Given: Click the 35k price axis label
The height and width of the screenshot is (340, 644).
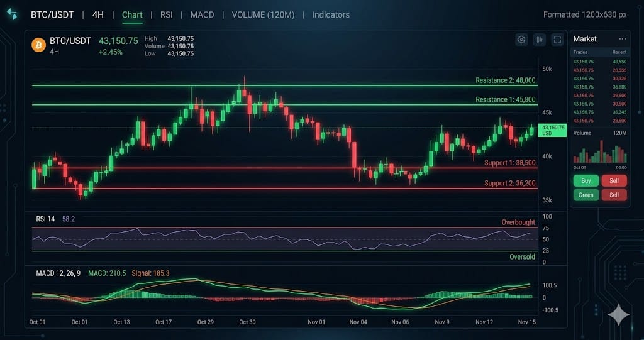Looking at the screenshot, I should point(547,200).
